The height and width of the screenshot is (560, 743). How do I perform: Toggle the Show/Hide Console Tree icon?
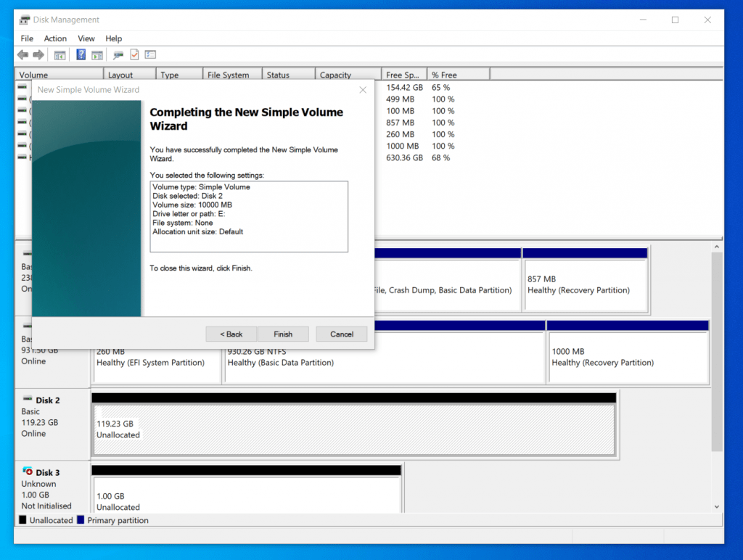point(60,54)
